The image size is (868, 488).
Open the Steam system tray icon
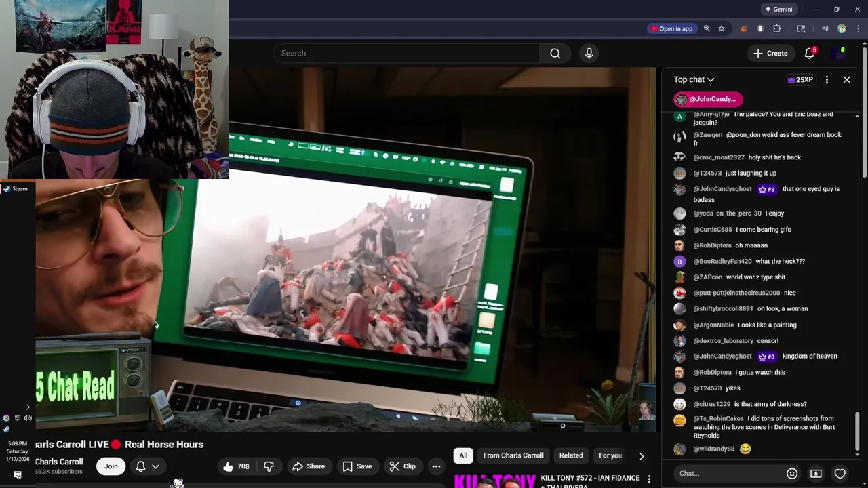6,429
